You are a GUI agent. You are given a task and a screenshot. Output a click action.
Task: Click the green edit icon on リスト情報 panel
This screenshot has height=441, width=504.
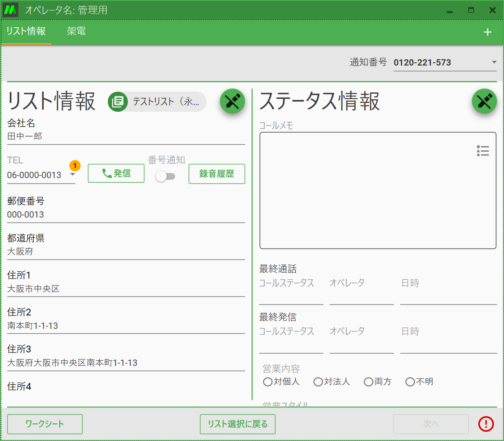click(232, 101)
